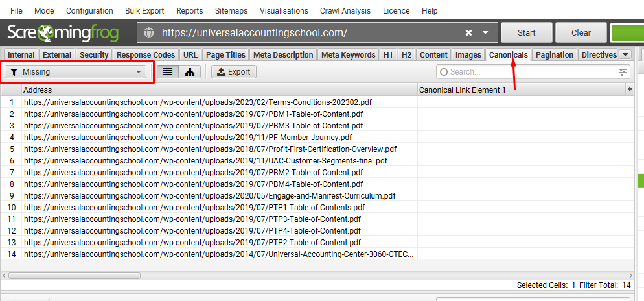The height and width of the screenshot is (301, 644).
Task: Open the Configuration menu
Action: (89, 11)
